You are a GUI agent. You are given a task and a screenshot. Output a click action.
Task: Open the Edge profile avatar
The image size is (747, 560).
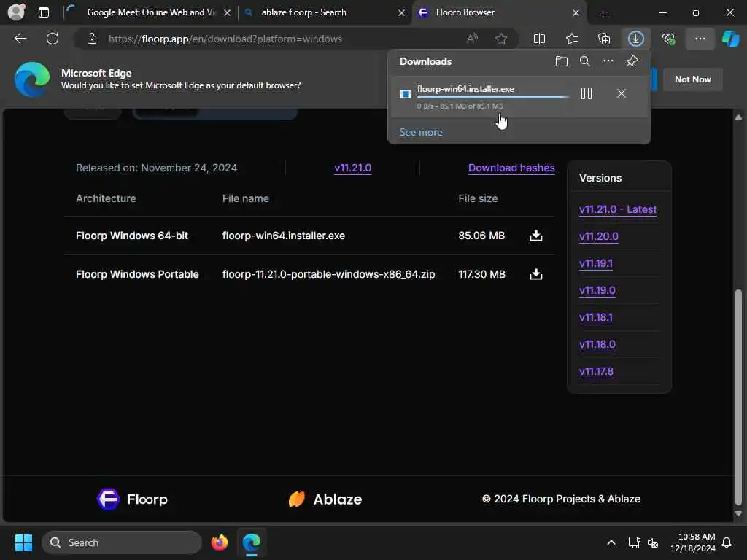point(16,12)
